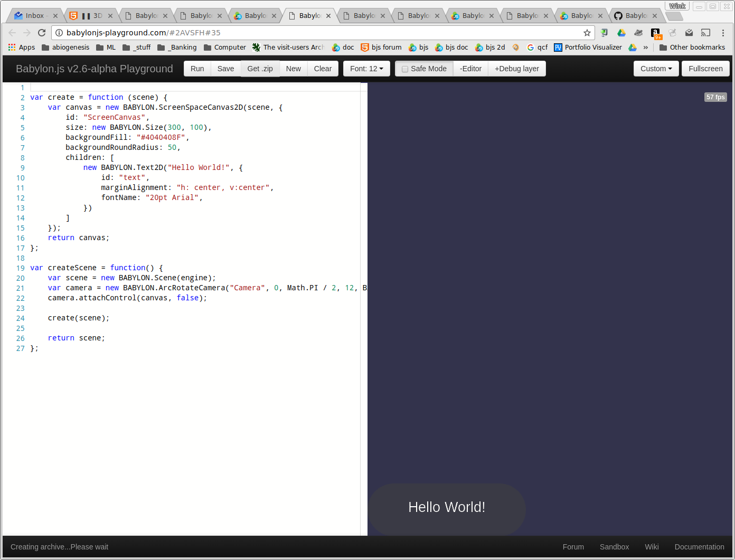Click the Get .zip button

coord(260,69)
